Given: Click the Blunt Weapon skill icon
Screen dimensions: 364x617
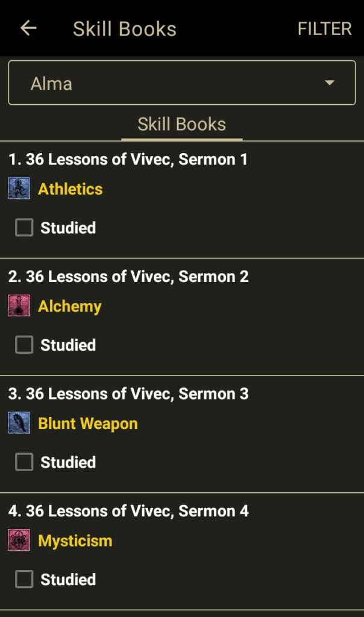Looking at the screenshot, I should pyautogui.click(x=19, y=424).
